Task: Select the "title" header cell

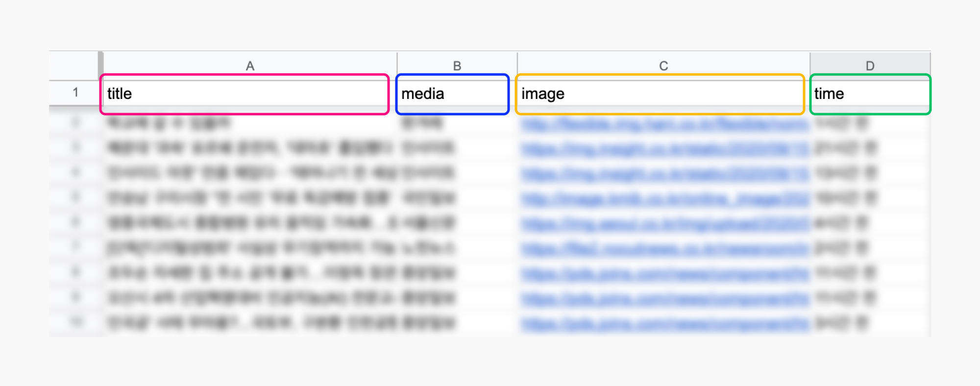Action: (245, 94)
